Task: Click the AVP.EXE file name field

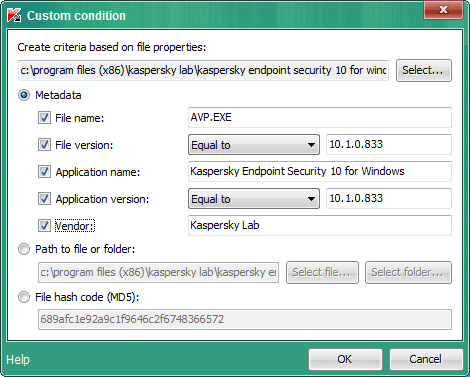Action: [x=320, y=117]
